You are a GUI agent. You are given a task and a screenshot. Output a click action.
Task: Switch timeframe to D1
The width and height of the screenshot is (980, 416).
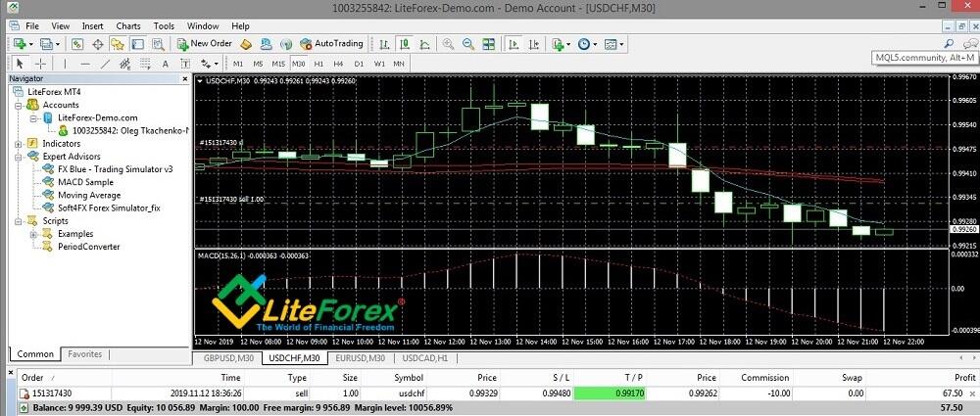pyautogui.click(x=359, y=64)
